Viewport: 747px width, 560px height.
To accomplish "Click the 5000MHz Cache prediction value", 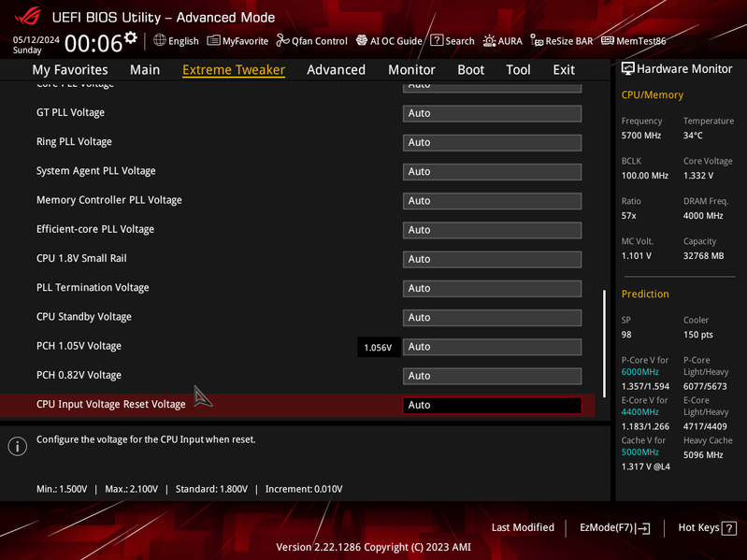I will pos(639,452).
